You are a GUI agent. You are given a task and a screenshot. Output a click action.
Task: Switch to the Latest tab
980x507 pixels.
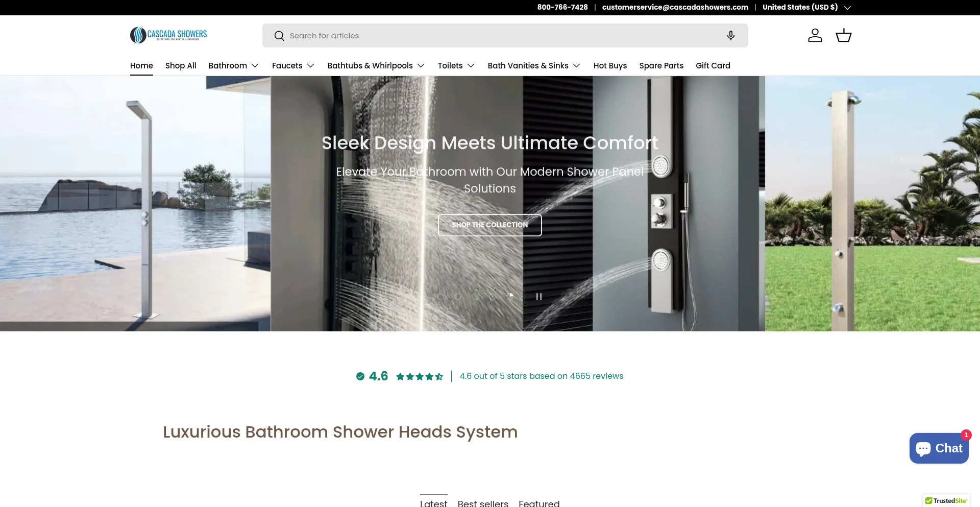coord(433,502)
